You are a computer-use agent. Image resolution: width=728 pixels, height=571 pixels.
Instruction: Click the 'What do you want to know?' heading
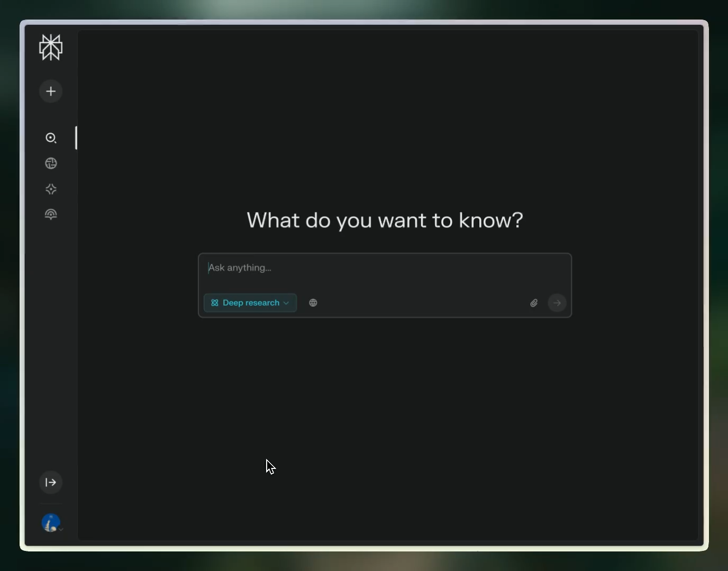pos(385,220)
